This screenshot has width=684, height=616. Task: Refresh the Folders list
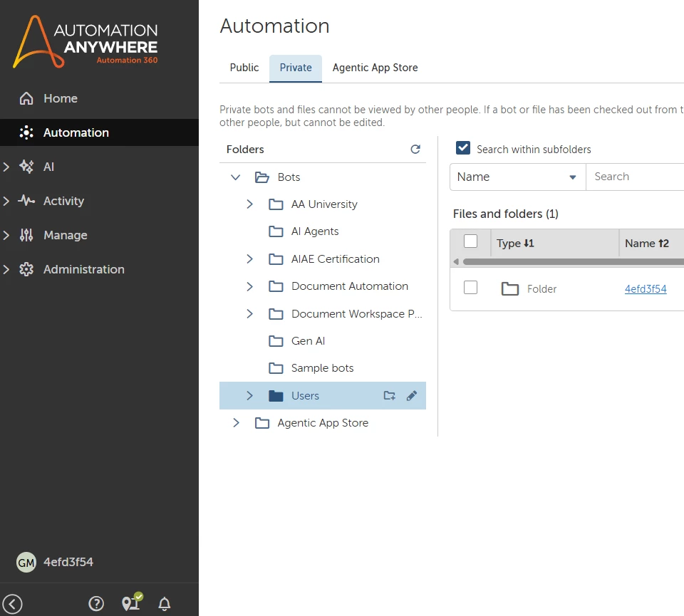click(415, 149)
